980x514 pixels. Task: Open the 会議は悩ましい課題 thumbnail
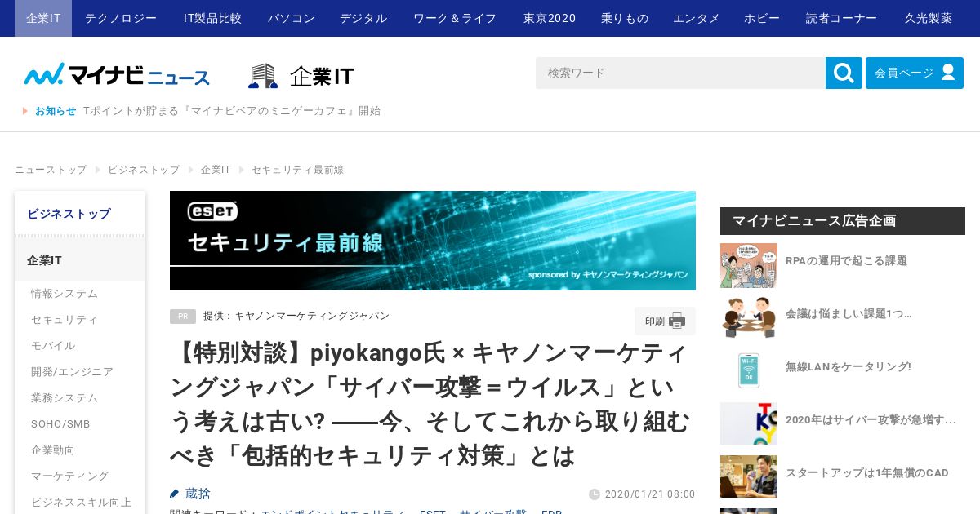pos(749,317)
